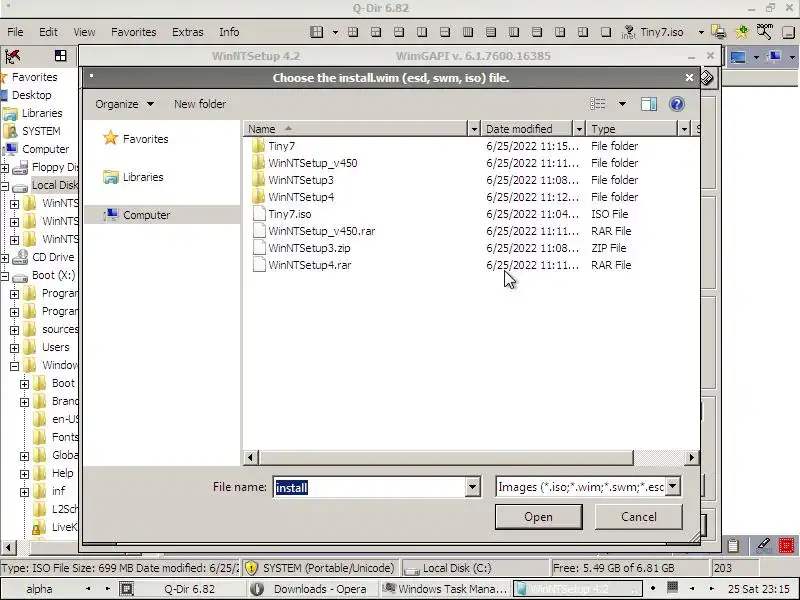Open the Organize dropdown in file dialog
This screenshot has width=800, height=600.
tap(124, 104)
